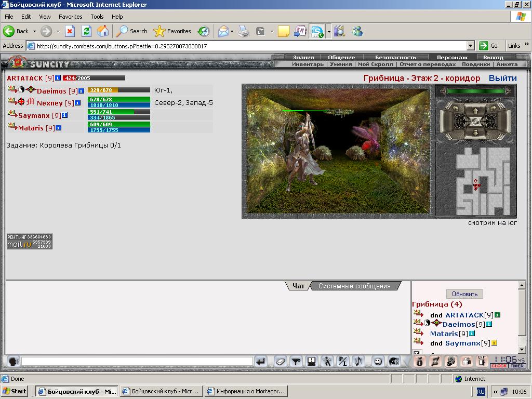Open the Favorites menu in menu bar
The height and width of the screenshot is (399, 532).
click(71, 16)
